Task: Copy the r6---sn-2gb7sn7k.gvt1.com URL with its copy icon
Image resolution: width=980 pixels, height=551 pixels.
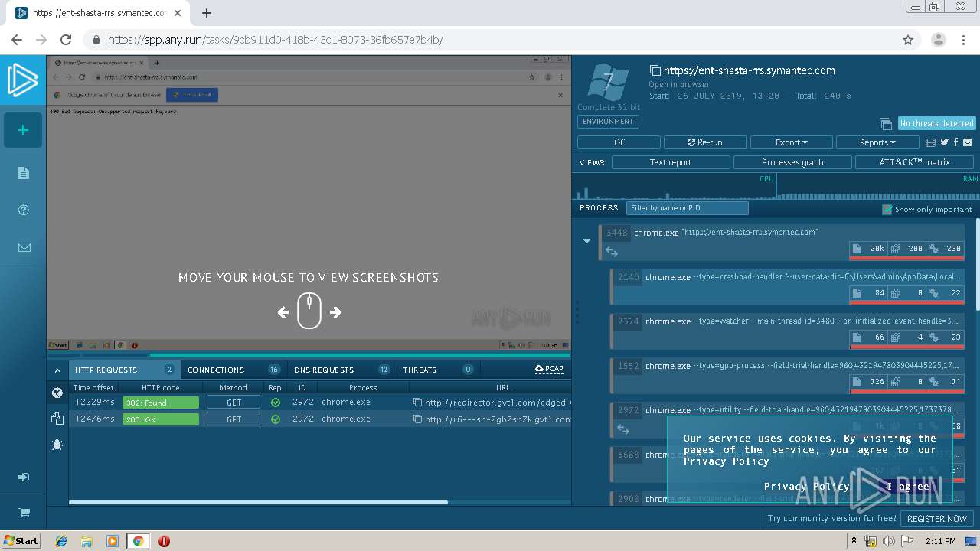Action: 417,419
